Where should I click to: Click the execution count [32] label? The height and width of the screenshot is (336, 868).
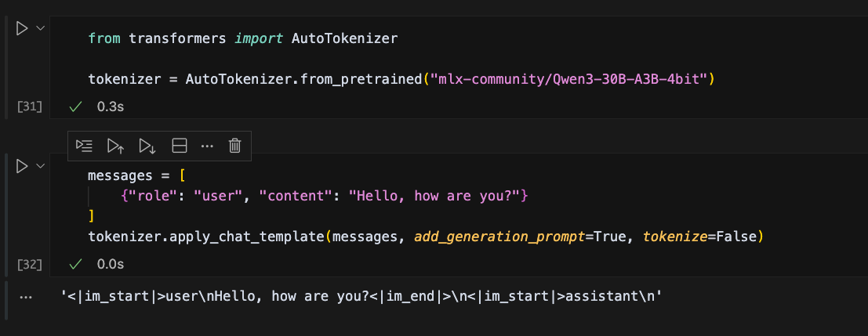point(28,264)
